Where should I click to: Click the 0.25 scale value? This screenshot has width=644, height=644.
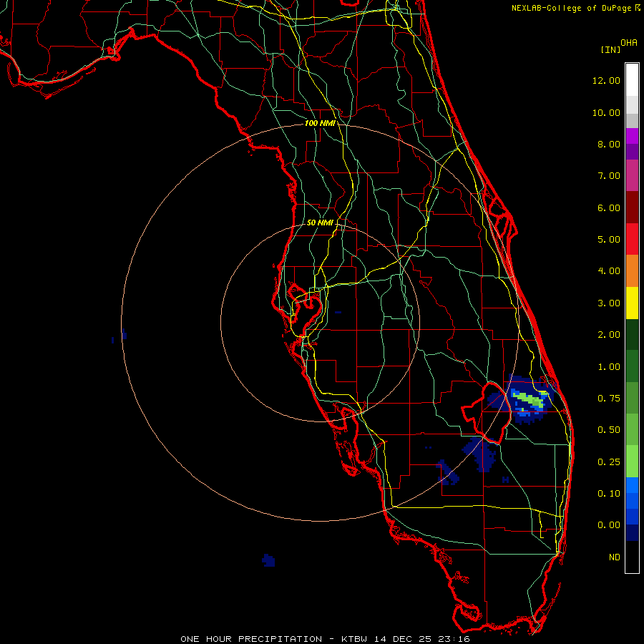coord(609,462)
